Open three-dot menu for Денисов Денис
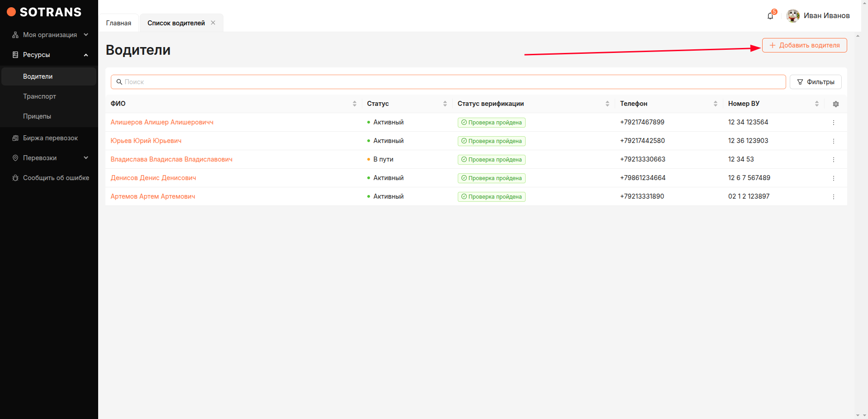The height and width of the screenshot is (419, 868). (x=833, y=178)
